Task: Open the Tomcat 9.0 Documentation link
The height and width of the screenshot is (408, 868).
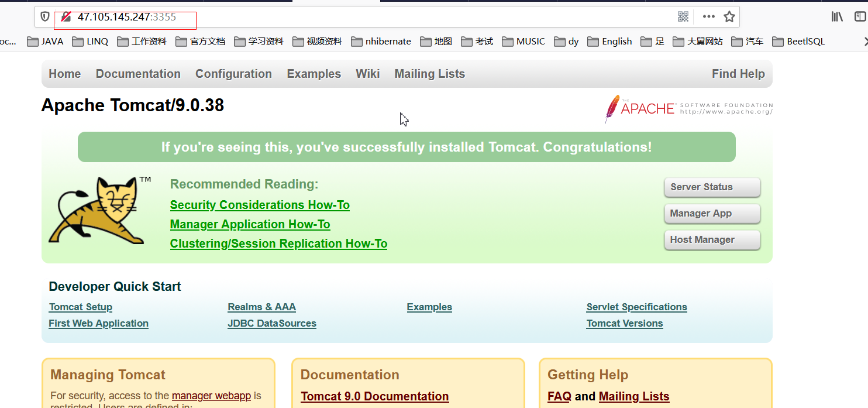Action: (x=375, y=396)
